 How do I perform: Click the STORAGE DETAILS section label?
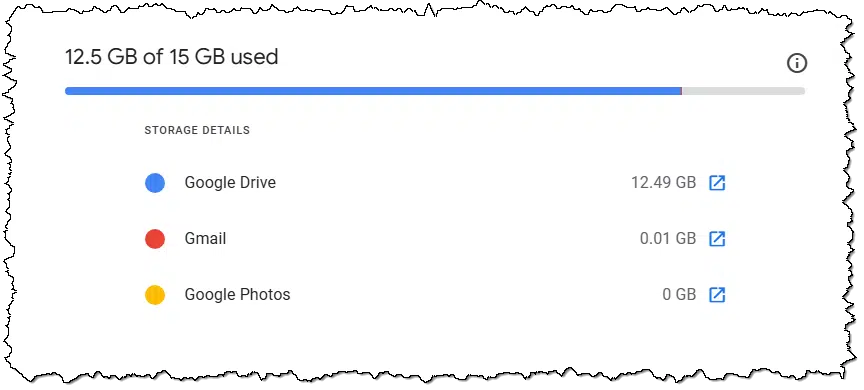[x=197, y=131]
